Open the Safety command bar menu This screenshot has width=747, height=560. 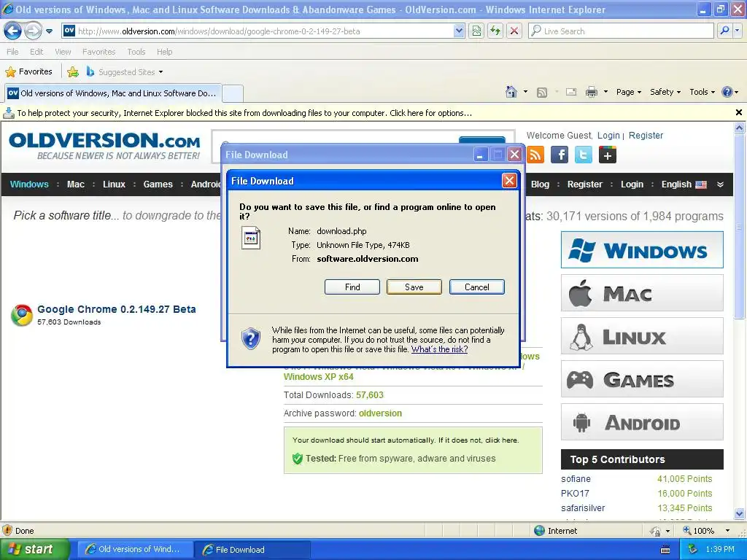665,92
